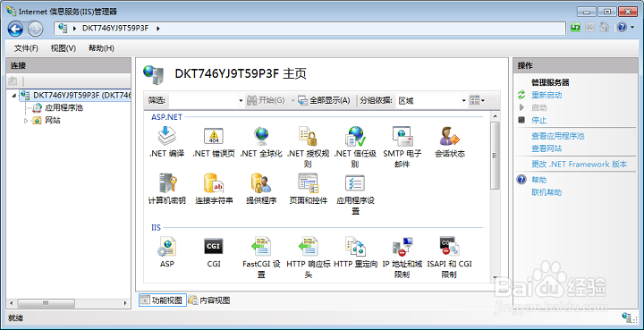
Task: Click the 联机帮助 link
Action: (x=547, y=192)
